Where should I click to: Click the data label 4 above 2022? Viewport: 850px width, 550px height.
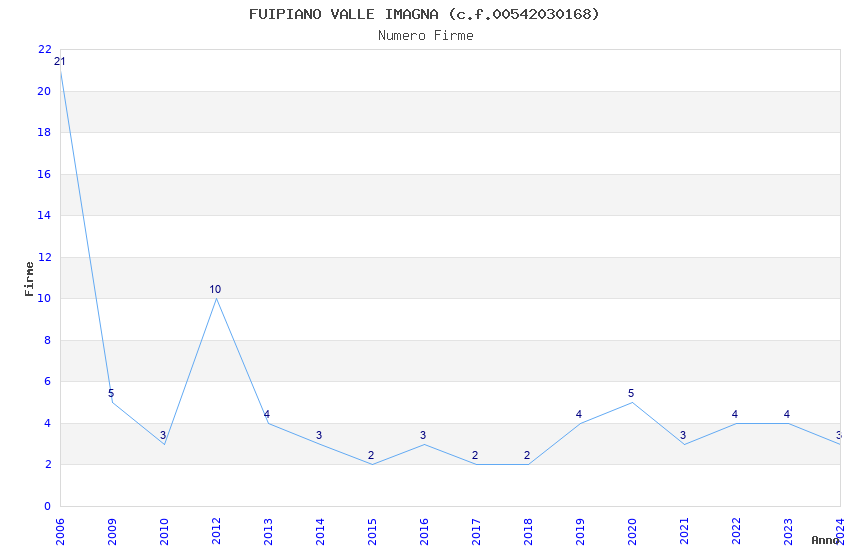(735, 415)
